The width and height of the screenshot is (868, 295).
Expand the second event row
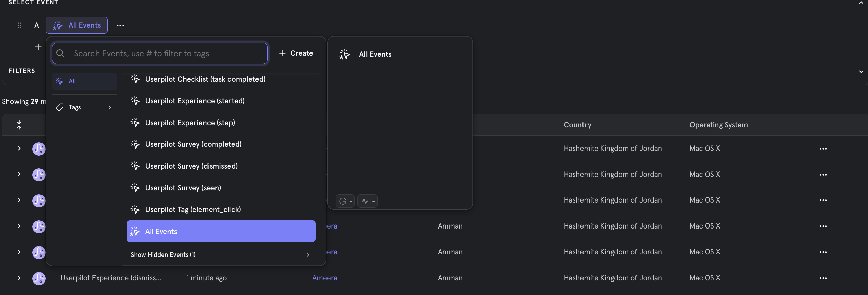click(19, 174)
